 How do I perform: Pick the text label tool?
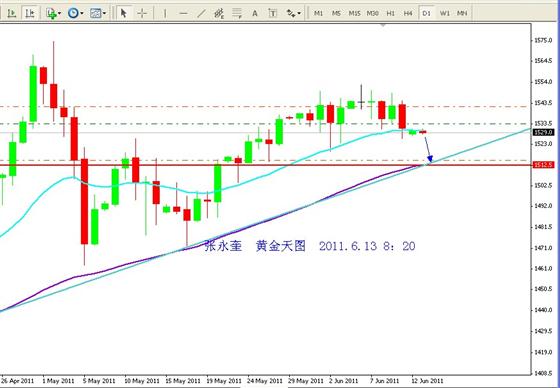tap(272, 14)
